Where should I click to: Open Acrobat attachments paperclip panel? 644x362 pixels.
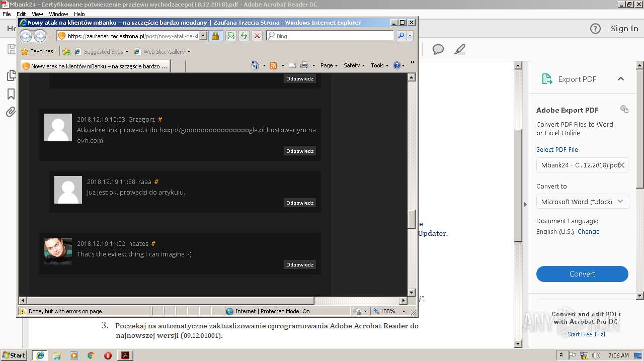[x=11, y=112]
